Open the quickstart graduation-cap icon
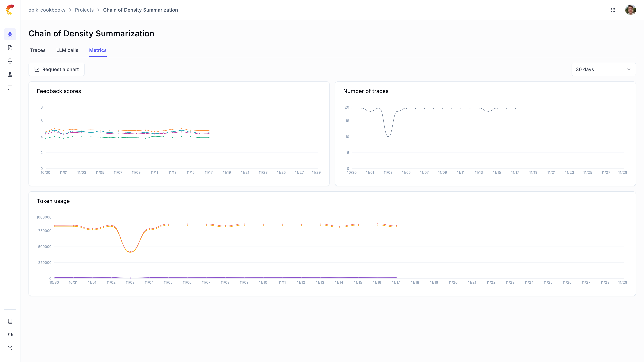This screenshot has width=644, height=362. tap(10, 334)
